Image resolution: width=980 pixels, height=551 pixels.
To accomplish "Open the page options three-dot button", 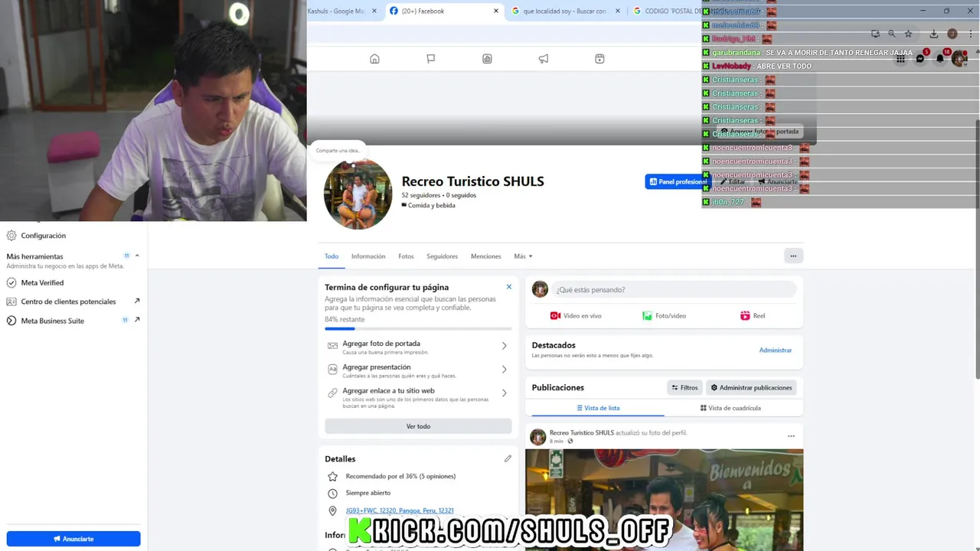I will click(793, 256).
